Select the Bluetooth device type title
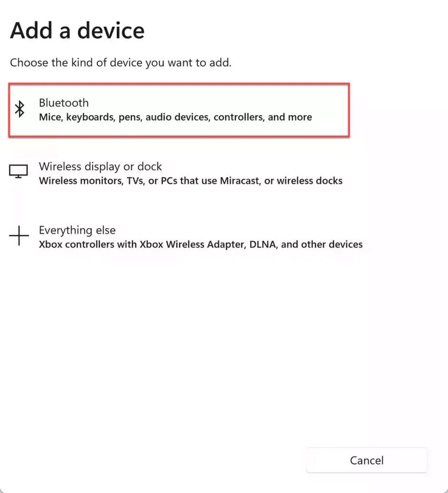The image size is (448, 493). (64, 103)
